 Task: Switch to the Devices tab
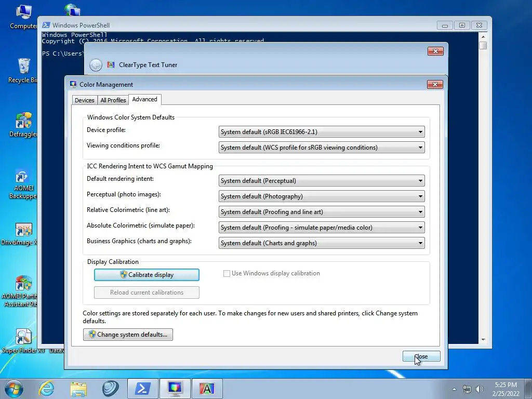click(x=85, y=100)
